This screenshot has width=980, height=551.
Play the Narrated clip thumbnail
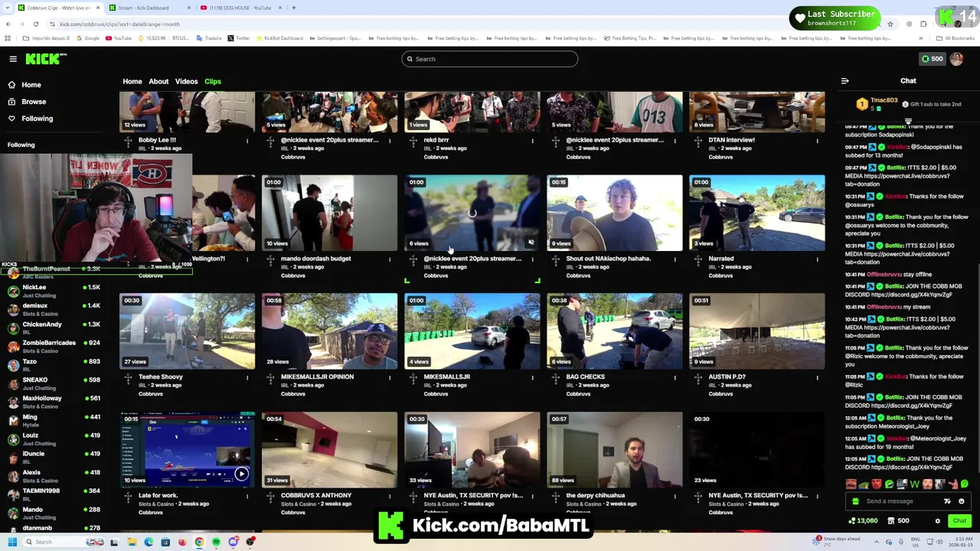[x=756, y=213]
